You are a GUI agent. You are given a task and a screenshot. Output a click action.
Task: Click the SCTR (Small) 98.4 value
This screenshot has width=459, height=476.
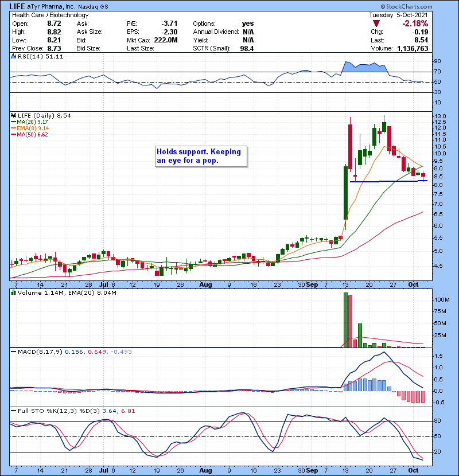click(x=247, y=49)
